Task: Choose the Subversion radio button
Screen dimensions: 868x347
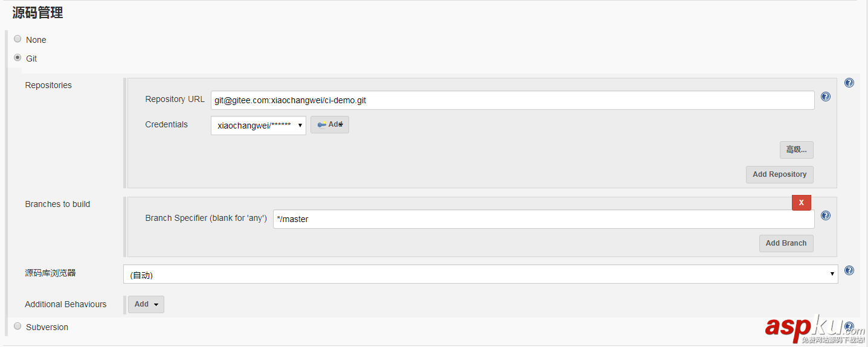Action: (x=18, y=326)
